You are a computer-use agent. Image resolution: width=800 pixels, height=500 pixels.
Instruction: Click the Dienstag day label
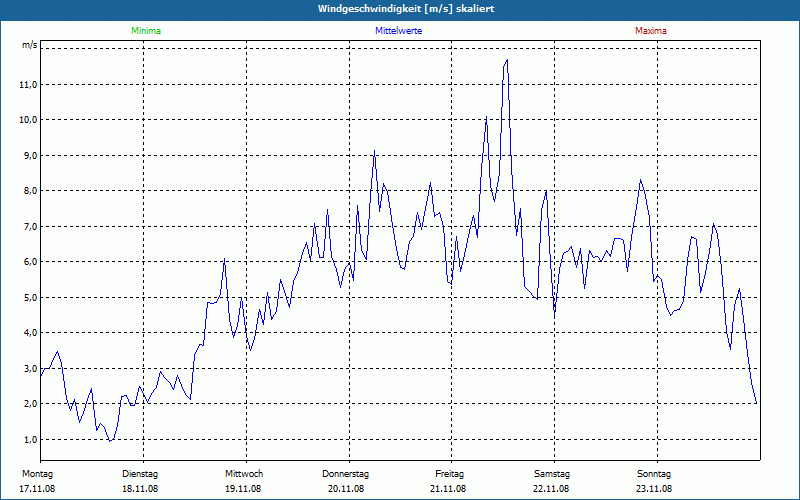140,474
